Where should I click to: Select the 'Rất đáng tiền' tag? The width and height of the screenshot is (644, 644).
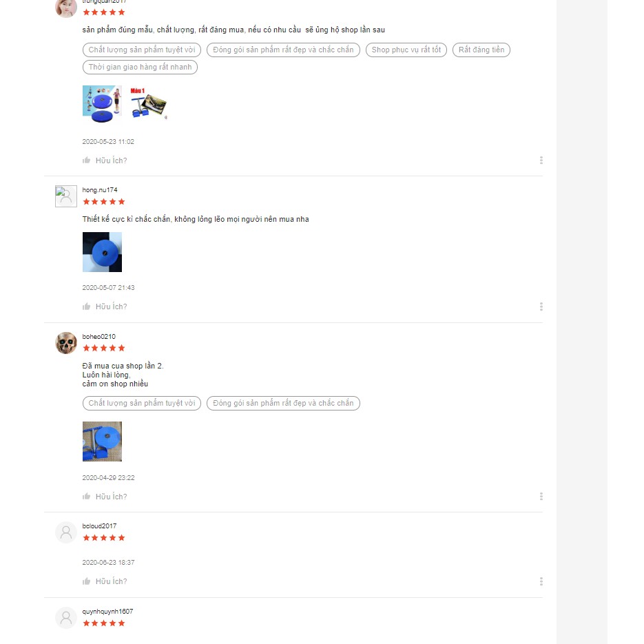(x=481, y=50)
